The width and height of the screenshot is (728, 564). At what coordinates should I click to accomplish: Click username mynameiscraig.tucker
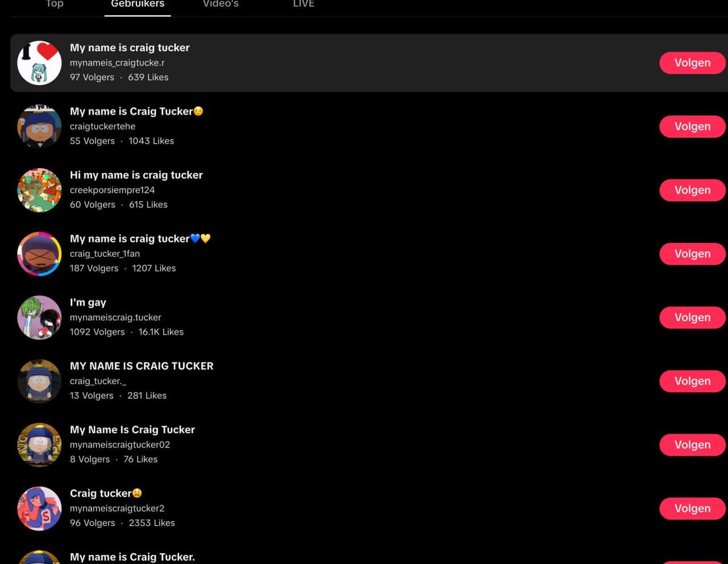[x=115, y=318]
